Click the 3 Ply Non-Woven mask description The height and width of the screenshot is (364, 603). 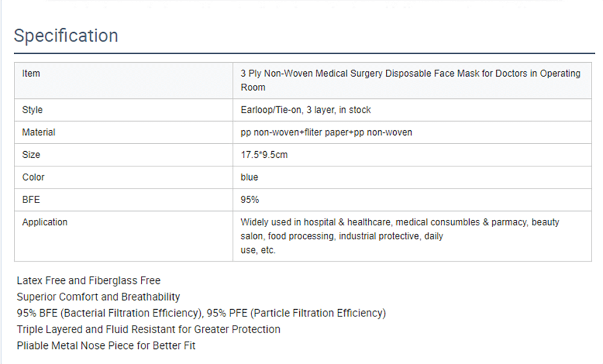tap(410, 80)
